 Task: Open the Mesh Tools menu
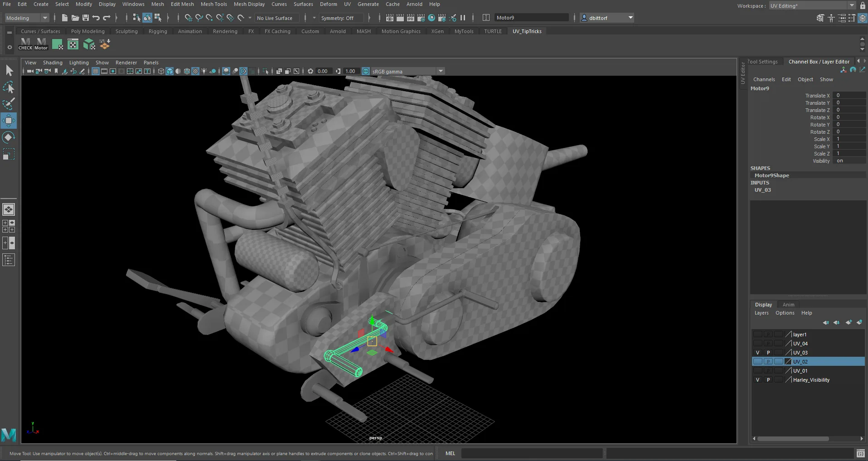(x=213, y=4)
